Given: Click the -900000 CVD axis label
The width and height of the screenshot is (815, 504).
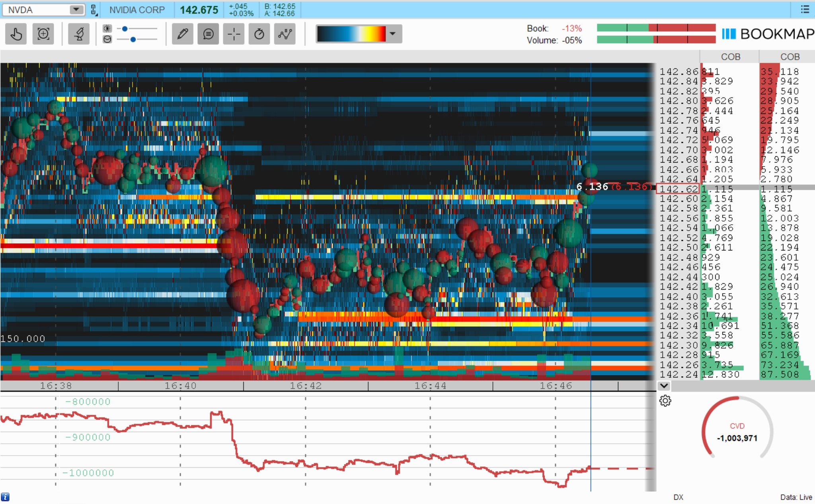Looking at the screenshot, I should pos(88,437).
